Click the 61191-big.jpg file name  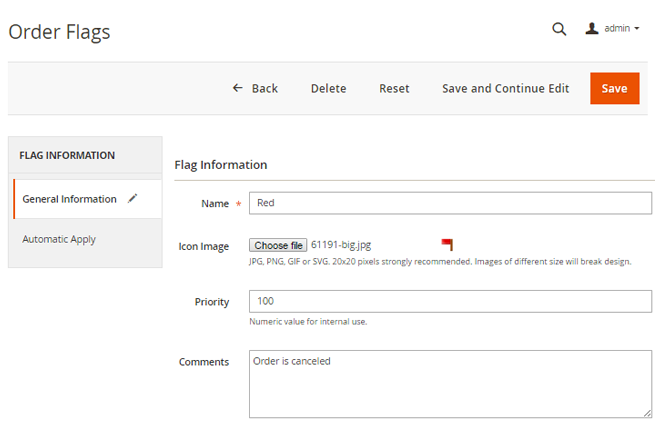click(341, 245)
